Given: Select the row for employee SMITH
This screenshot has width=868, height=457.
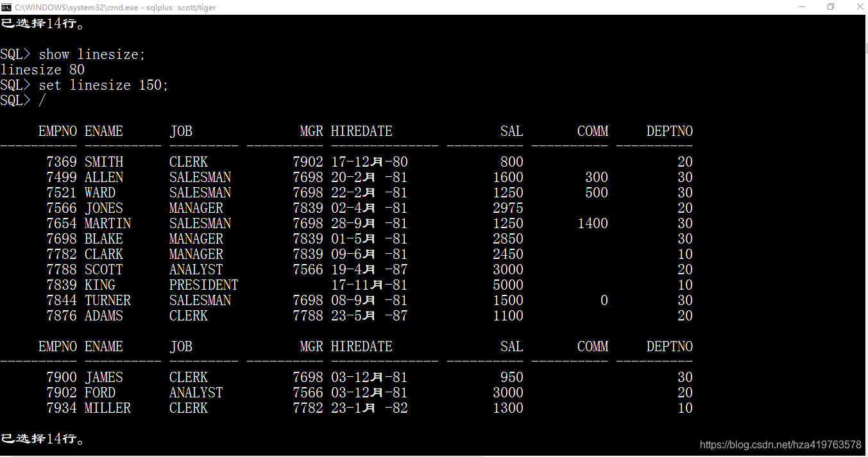Looking at the screenshot, I should click(257, 162).
